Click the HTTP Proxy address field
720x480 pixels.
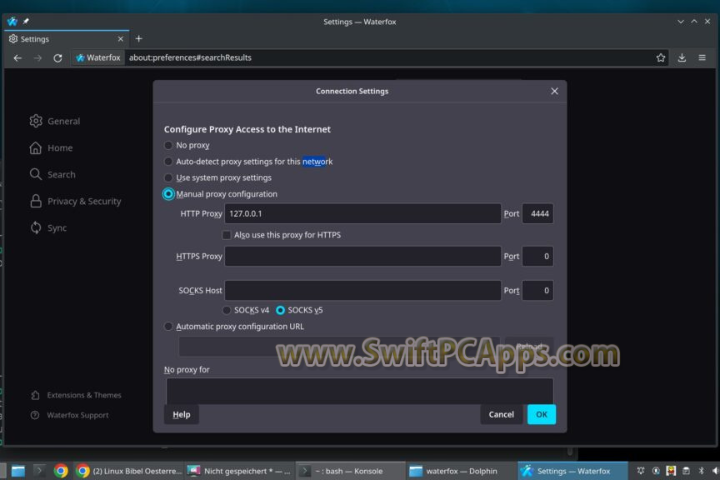coord(363,214)
